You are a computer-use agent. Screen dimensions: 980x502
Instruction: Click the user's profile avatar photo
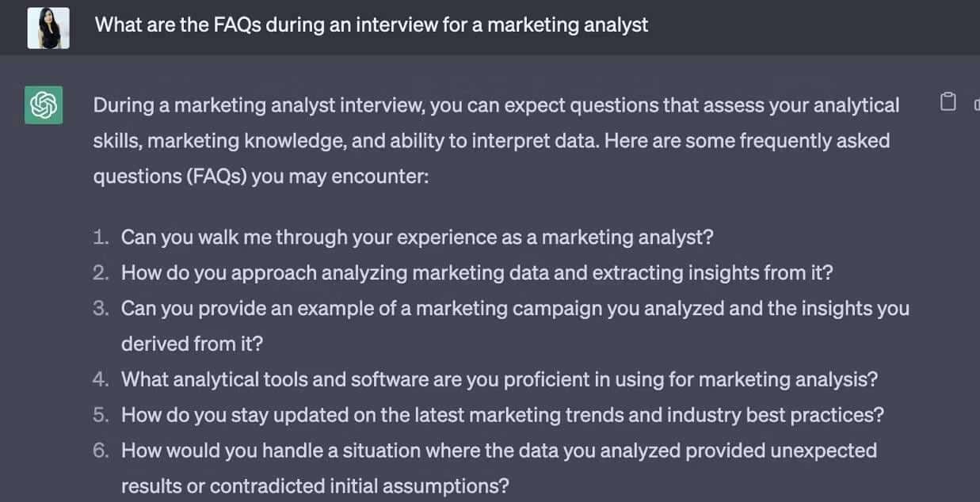click(48, 28)
